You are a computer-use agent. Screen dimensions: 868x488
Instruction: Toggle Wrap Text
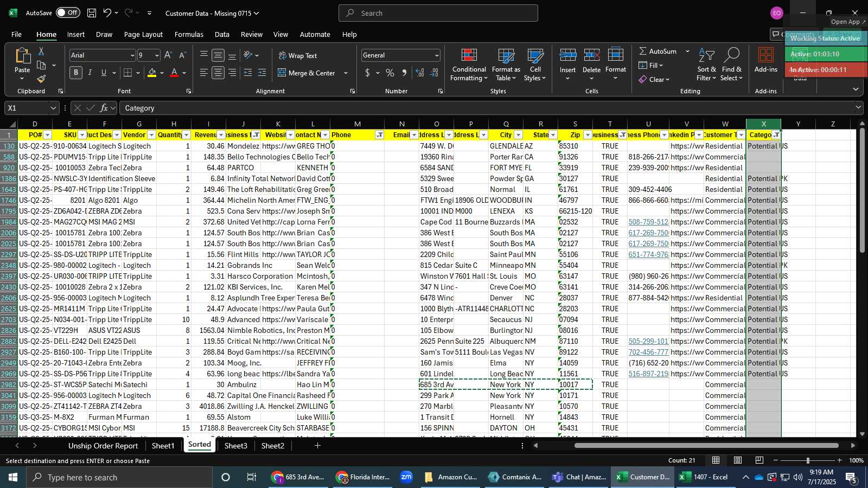coord(297,55)
